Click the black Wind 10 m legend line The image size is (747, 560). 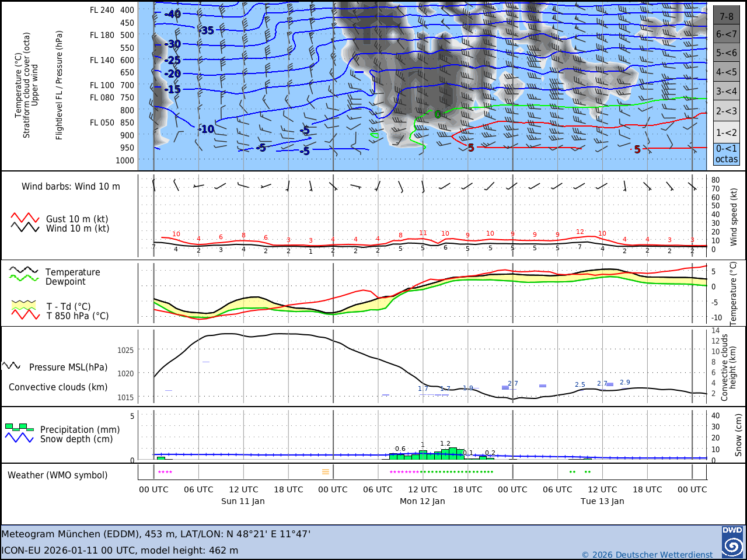click(x=25, y=228)
